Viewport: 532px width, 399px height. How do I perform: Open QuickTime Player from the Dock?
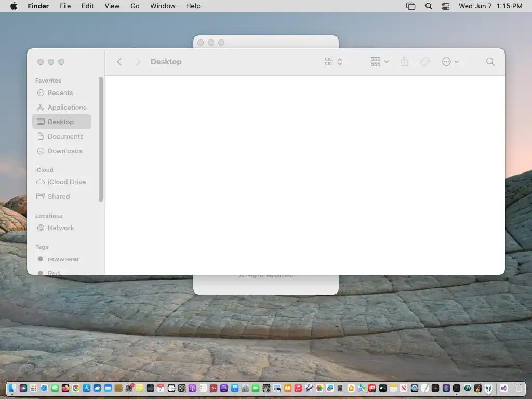pos(414,388)
